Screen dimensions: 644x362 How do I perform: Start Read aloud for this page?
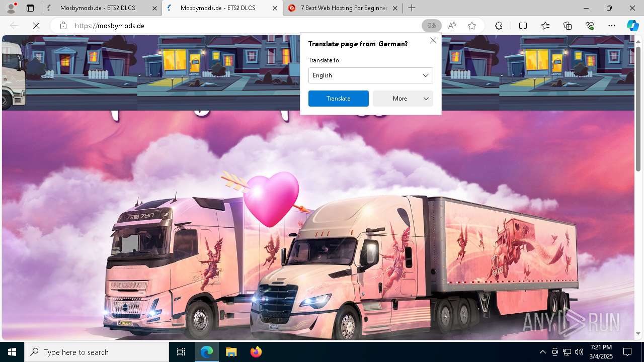pyautogui.click(x=452, y=26)
